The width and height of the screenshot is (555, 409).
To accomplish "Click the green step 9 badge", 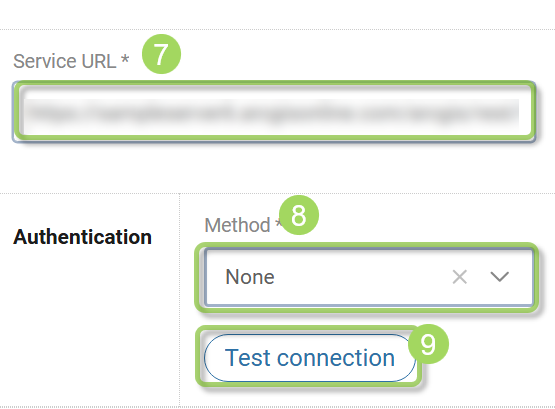I will click(x=428, y=344).
